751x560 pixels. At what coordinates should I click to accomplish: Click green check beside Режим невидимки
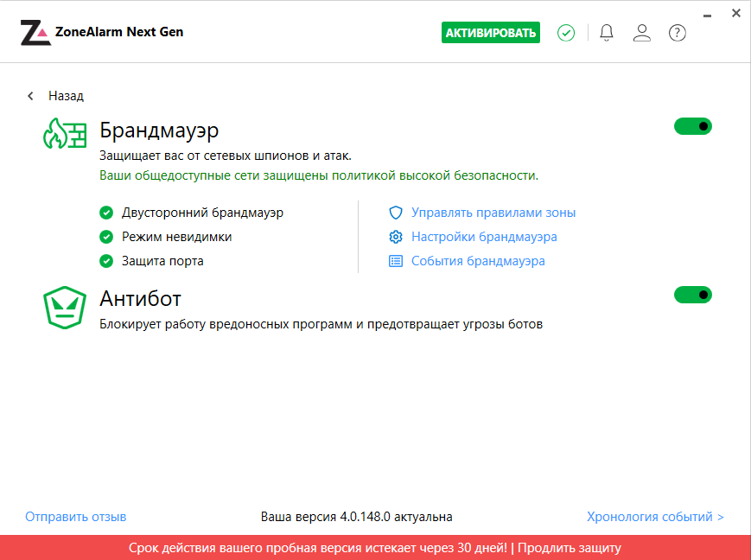tap(106, 237)
